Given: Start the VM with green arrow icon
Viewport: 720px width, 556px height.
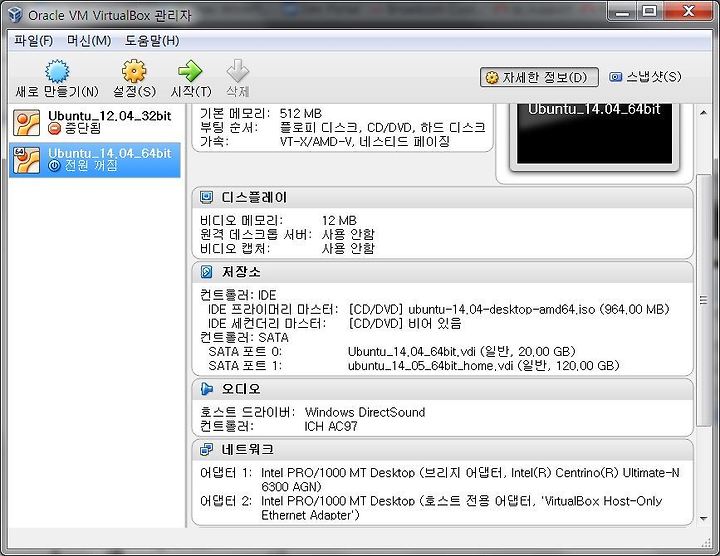Looking at the screenshot, I should [190, 71].
